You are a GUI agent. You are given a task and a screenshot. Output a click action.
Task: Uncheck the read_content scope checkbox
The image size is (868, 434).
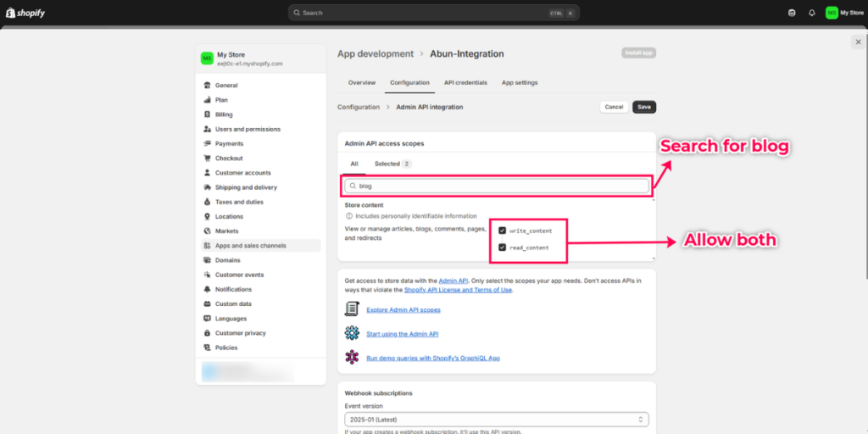[x=502, y=248]
